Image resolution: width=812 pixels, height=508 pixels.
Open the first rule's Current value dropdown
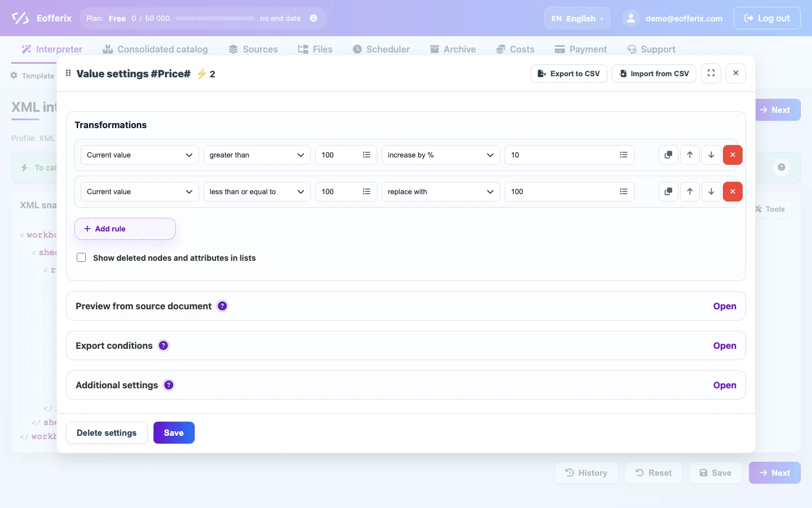point(140,155)
